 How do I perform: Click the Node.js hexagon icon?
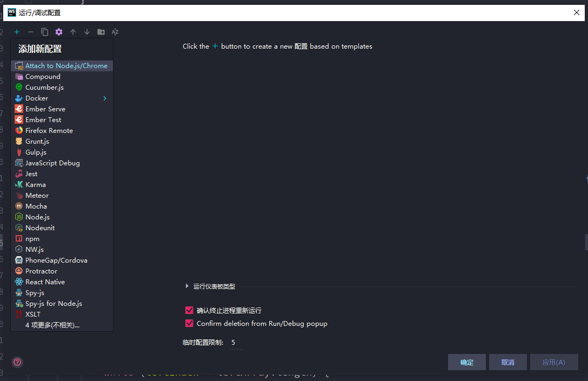[x=19, y=217]
